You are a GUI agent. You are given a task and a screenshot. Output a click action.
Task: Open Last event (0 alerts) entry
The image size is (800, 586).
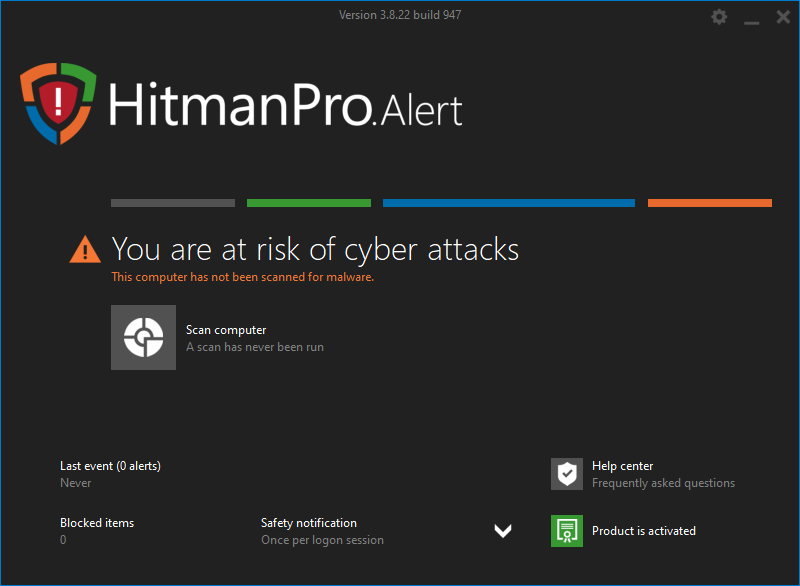tap(110, 466)
